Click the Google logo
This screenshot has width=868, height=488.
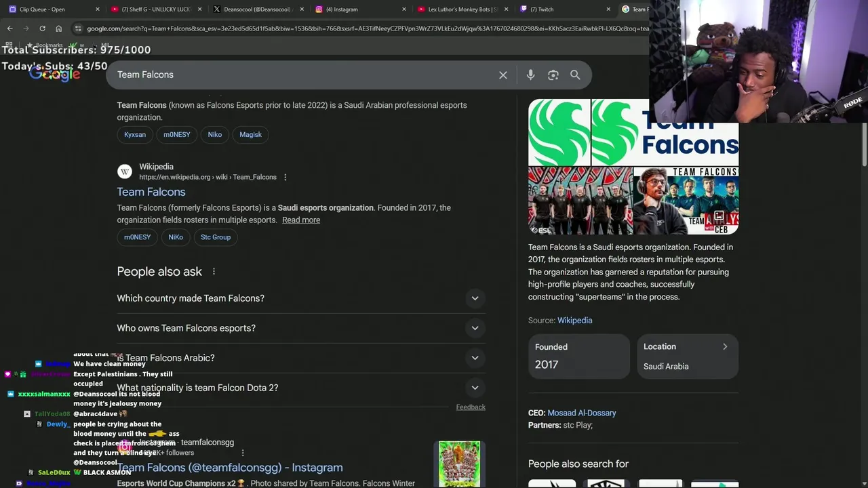point(55,75)
